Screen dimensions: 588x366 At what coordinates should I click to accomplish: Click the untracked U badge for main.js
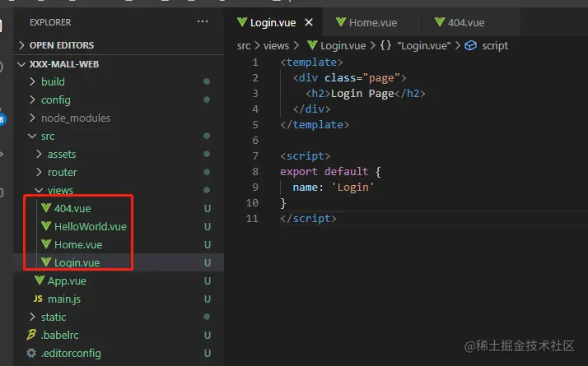(x=207, y=299)
